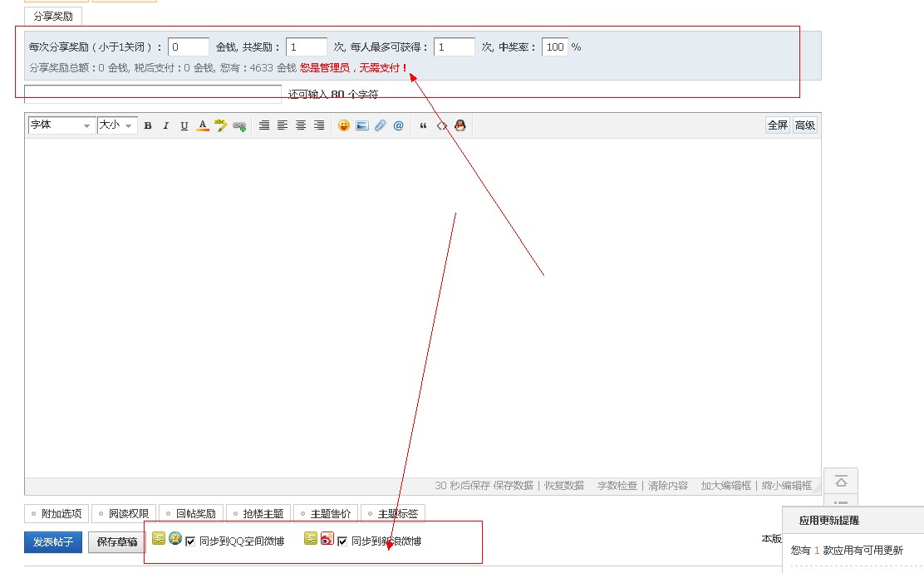924x573 pixels.
Task: Insert a smiley emoticon
Action: [x=343, y=125]
